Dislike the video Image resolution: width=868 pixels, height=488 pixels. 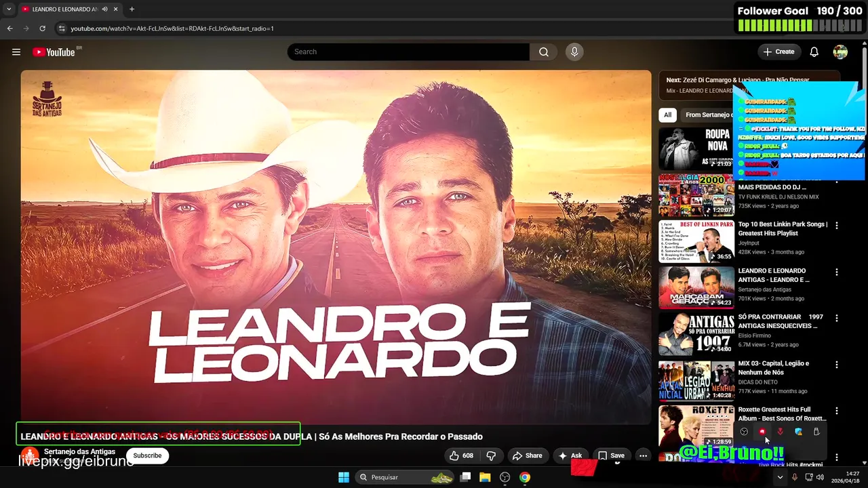click(492, 456)
